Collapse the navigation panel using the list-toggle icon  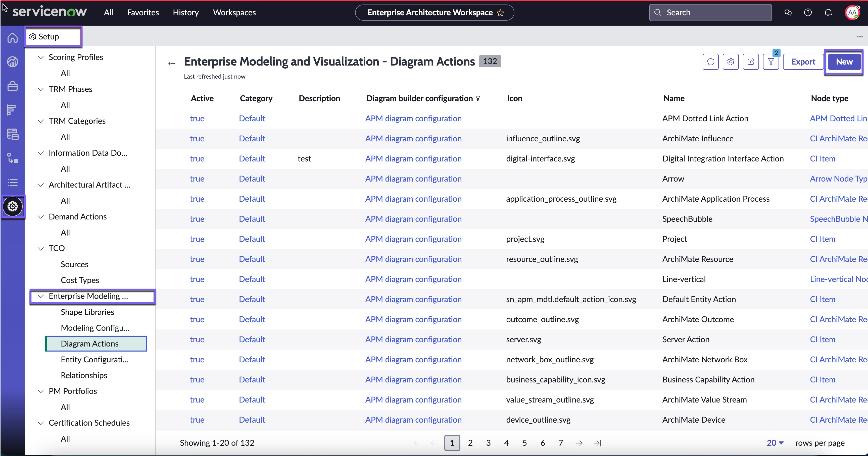click(172, 63)
